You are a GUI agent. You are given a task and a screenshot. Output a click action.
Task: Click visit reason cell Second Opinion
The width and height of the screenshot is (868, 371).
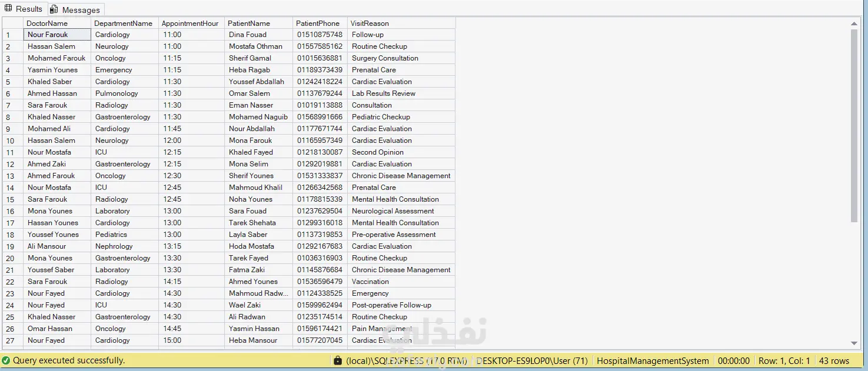point(401,152)
